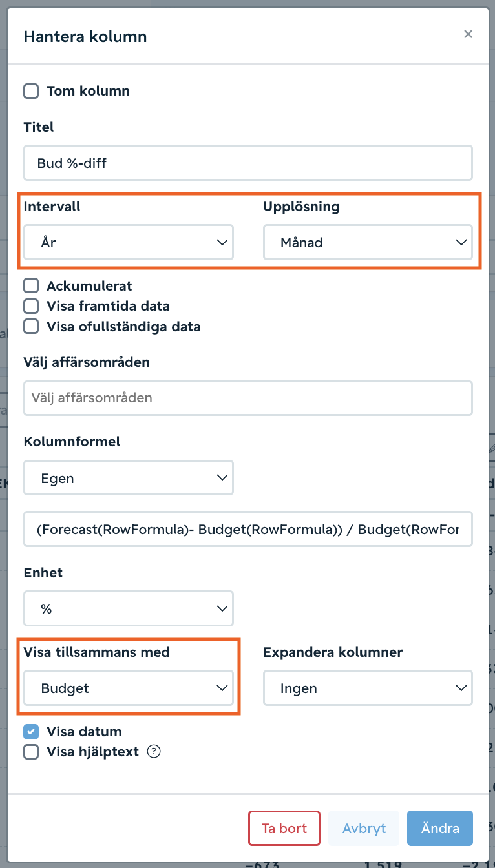Image resolution: width=495 pixels, height=868 pixels.
Task: Enable Visa ofullständiga data checkbox
Action: [x=31, y=327]
